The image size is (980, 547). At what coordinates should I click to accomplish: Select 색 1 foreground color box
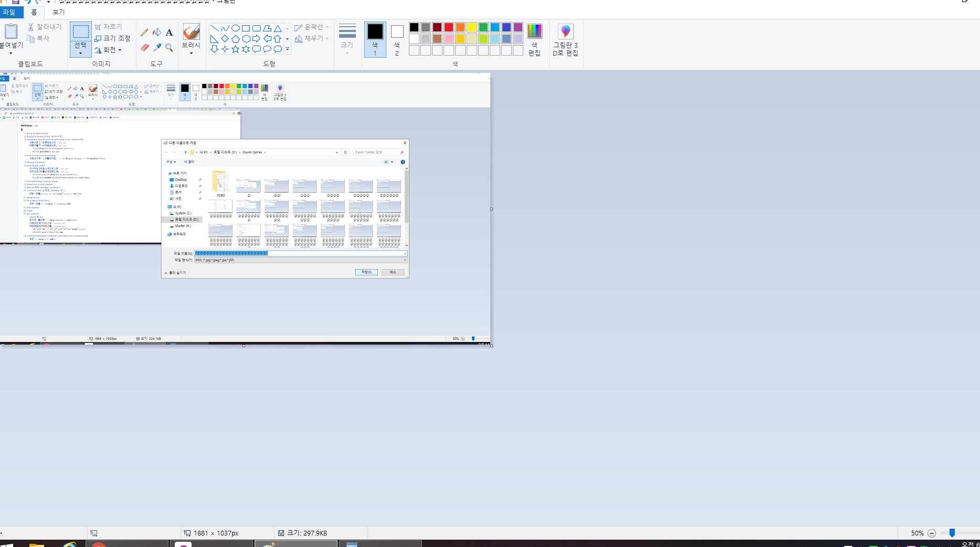point(375,39)
